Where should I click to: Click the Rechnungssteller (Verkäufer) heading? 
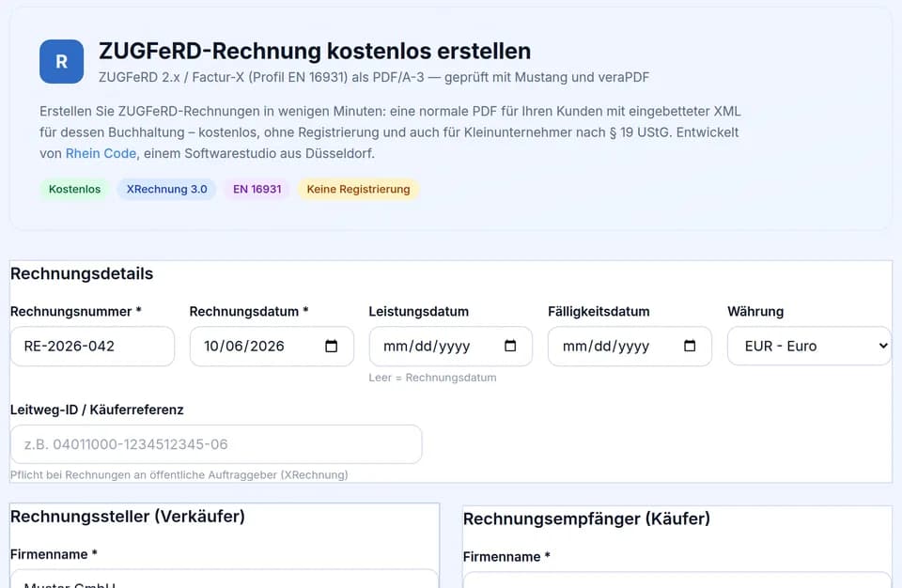click(x=128, y=516)
